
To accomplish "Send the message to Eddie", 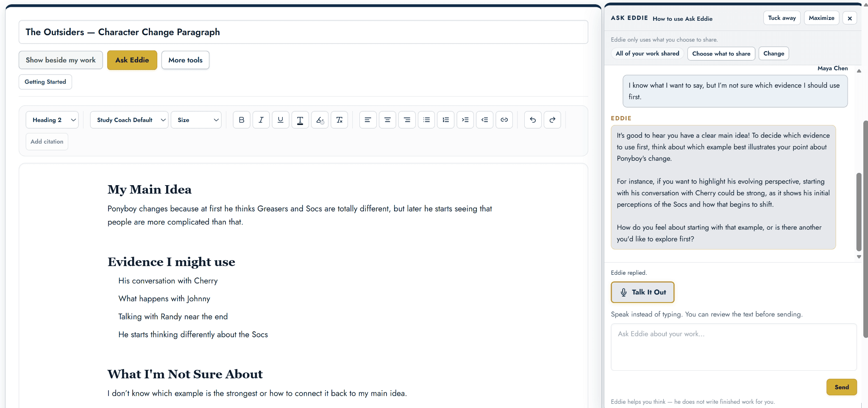I will coord(842,387).
